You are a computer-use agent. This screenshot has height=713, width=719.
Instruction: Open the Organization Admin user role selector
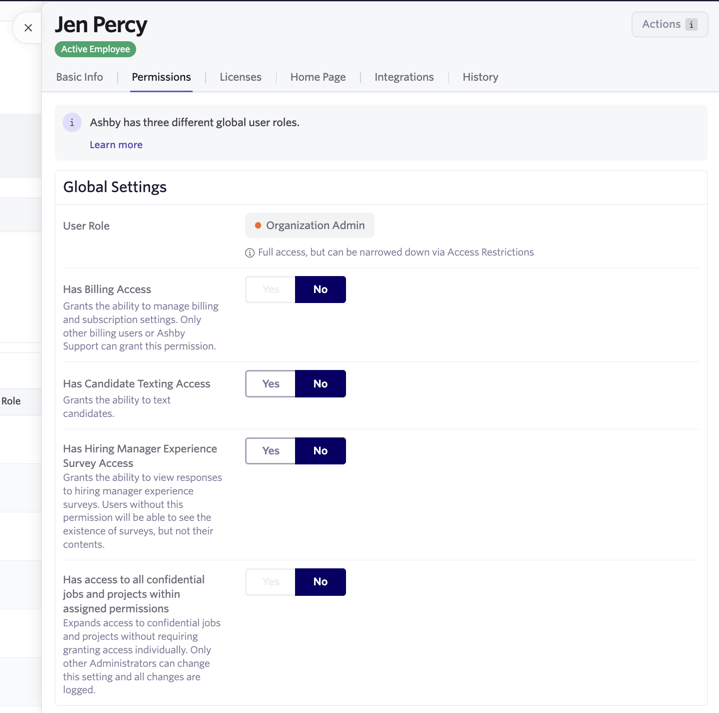click(310, 226)
